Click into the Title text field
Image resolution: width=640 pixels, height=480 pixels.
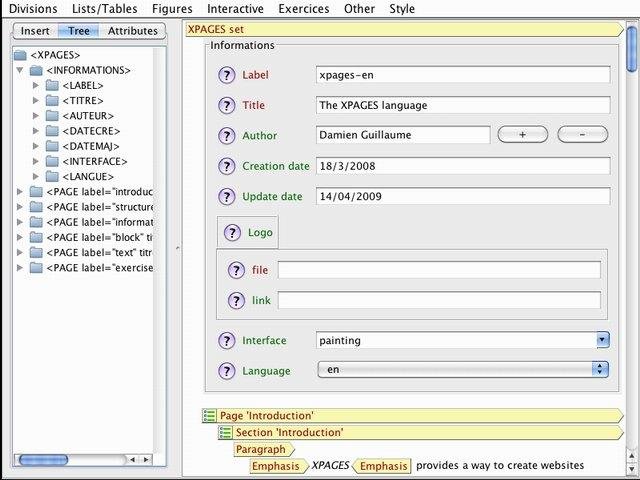[462, 105]
